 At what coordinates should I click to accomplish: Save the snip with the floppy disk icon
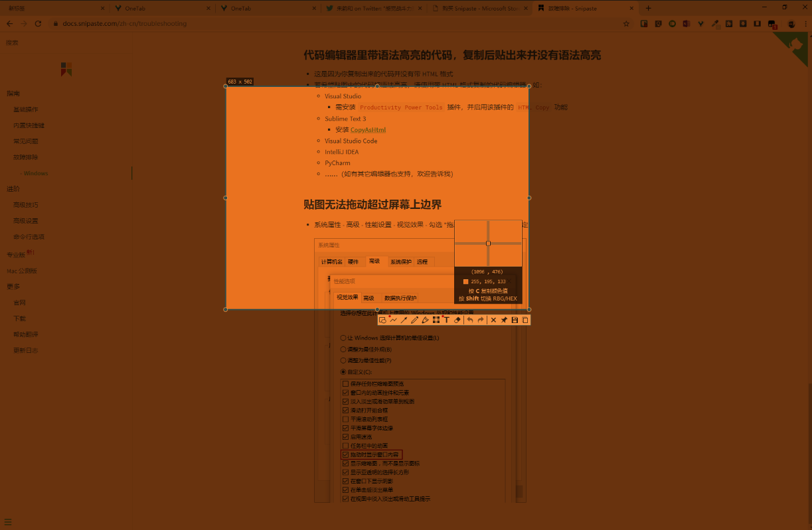click(515, 320)
